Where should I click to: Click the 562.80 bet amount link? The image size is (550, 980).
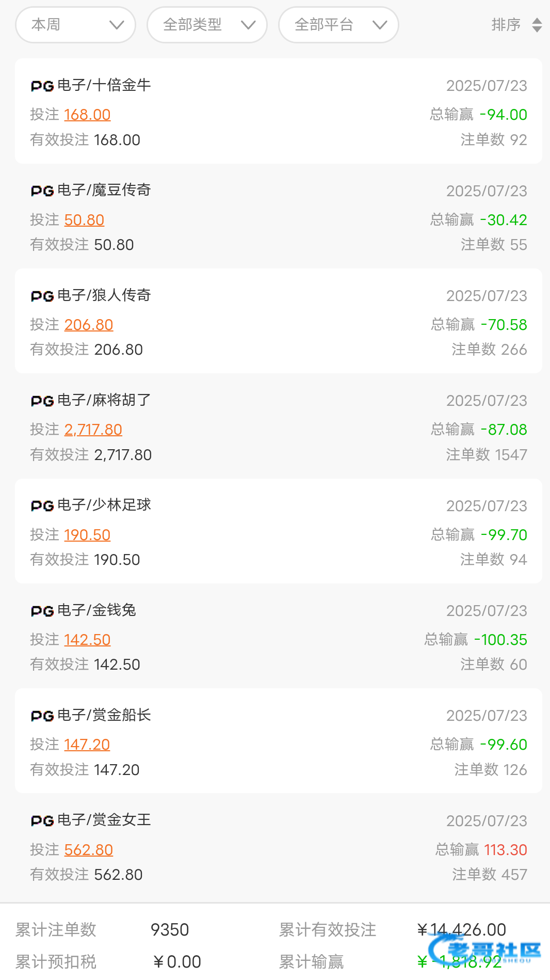pos(88,850)
